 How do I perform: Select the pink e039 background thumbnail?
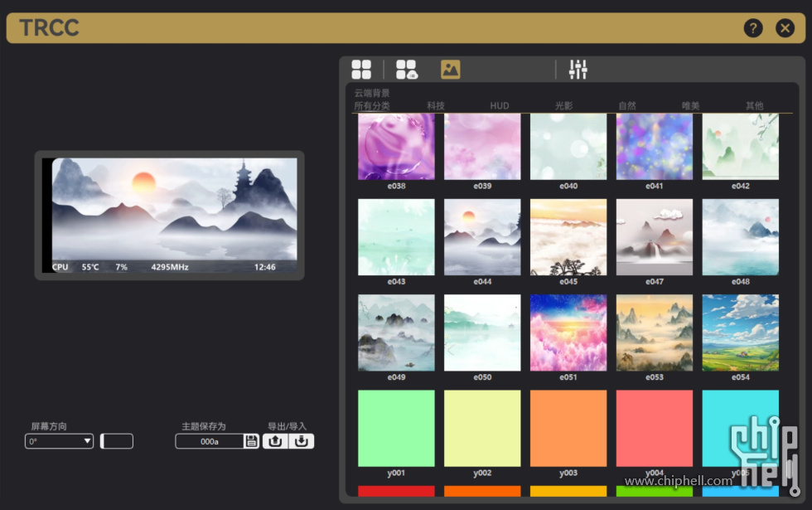(x=482, y=147)
